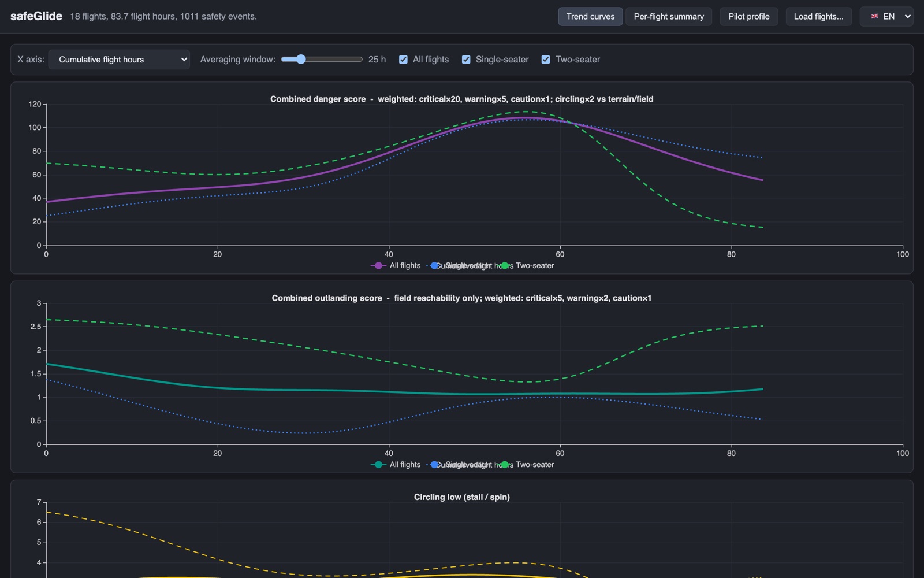The height and width of the screenshot is (578, 924).
Task: Click the safeGlide logo title
Action: 36,16
